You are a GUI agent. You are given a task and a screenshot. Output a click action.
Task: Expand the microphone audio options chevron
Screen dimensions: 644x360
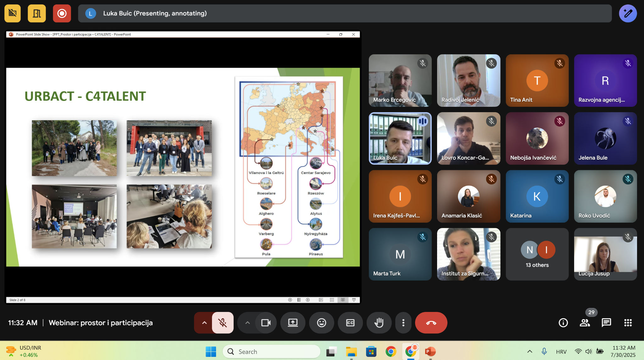[x=204, y=323]
